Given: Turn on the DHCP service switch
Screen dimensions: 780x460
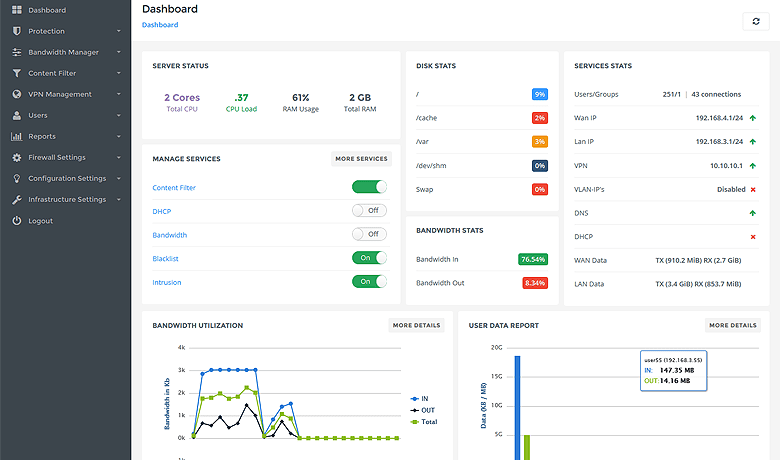Looking at the screenshot, I should tap(369, 210).
